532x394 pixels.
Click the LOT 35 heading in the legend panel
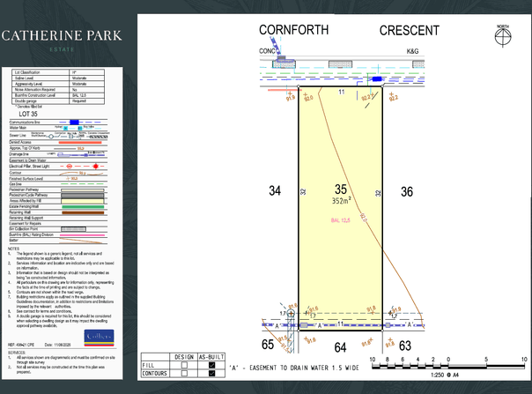[x=28, y=114]
